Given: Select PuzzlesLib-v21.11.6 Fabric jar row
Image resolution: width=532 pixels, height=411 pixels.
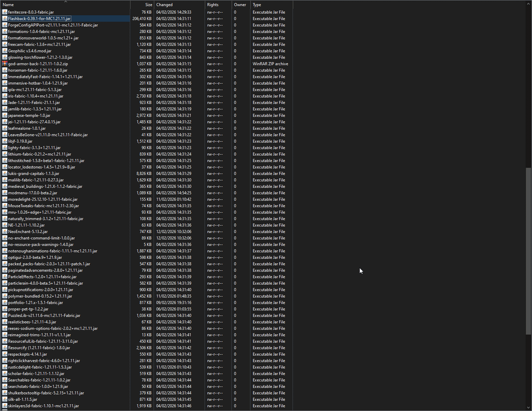Looking at the screenshot, I should coord(44,315).
